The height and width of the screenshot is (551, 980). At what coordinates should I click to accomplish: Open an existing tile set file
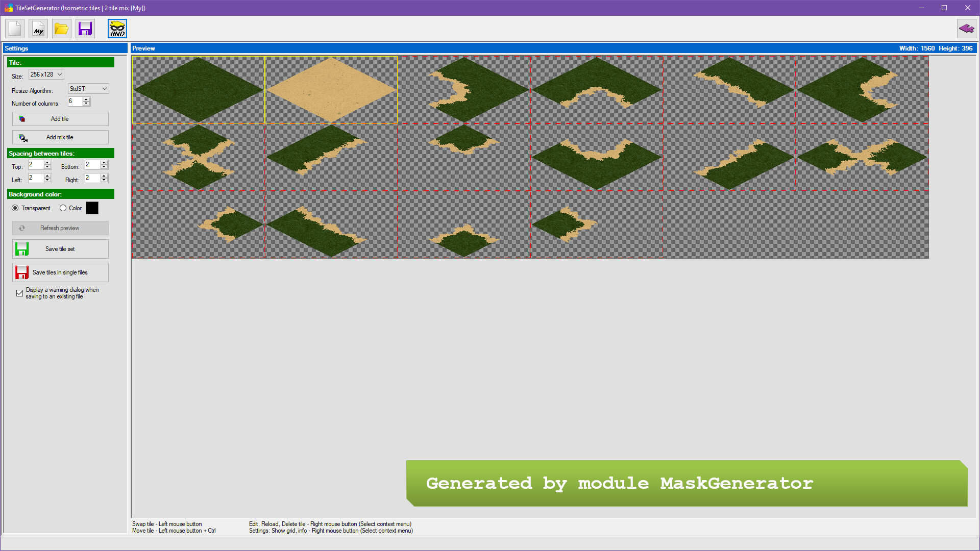point(61,29)
